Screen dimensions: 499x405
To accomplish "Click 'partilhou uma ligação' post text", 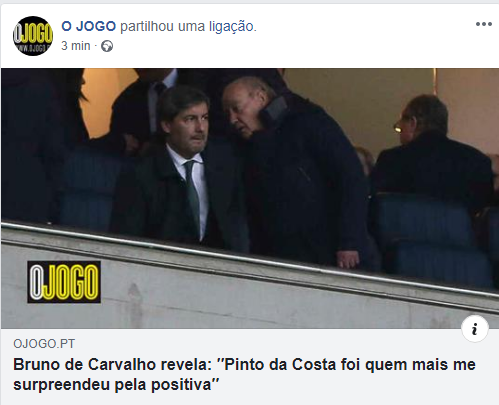I will [x=188, y=26].
